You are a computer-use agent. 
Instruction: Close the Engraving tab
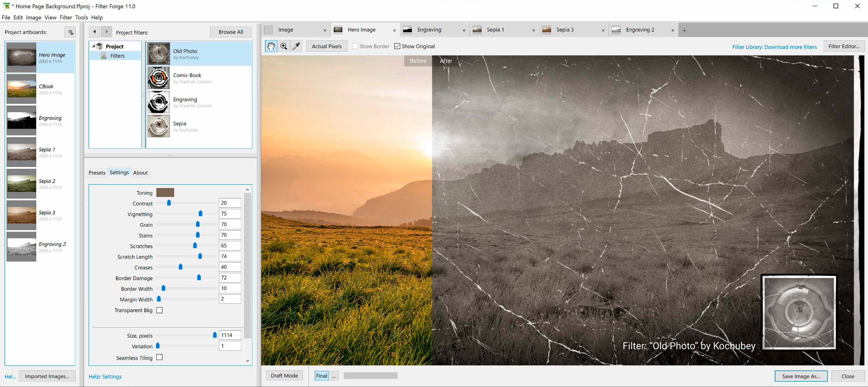464,30
